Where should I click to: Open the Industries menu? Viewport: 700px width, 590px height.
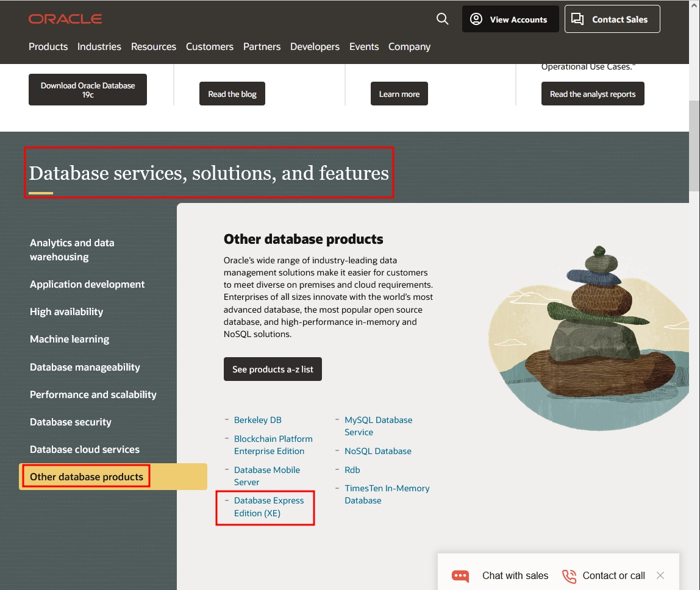point(99,46)
